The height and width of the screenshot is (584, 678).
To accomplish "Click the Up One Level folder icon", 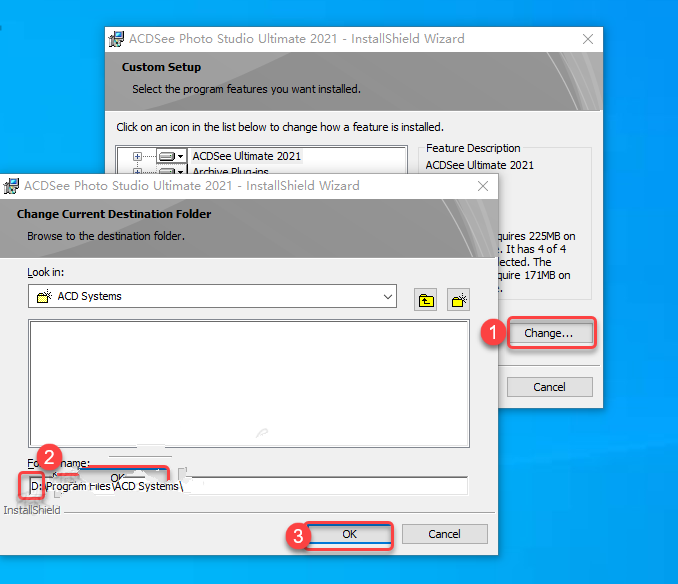I will 426,300.
